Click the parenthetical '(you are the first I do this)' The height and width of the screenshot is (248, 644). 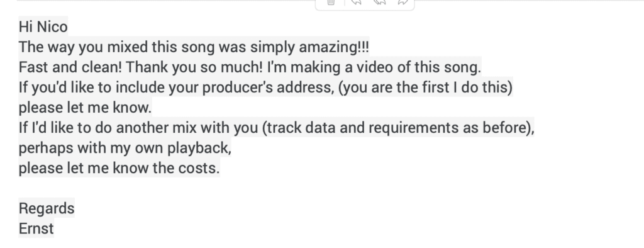tap(426, 87)
